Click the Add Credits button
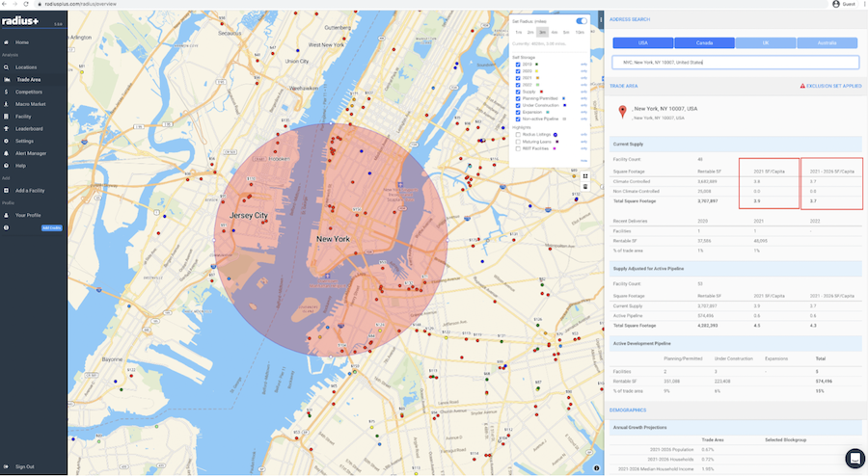Screen dimensions: 868x476 point(51,227)
